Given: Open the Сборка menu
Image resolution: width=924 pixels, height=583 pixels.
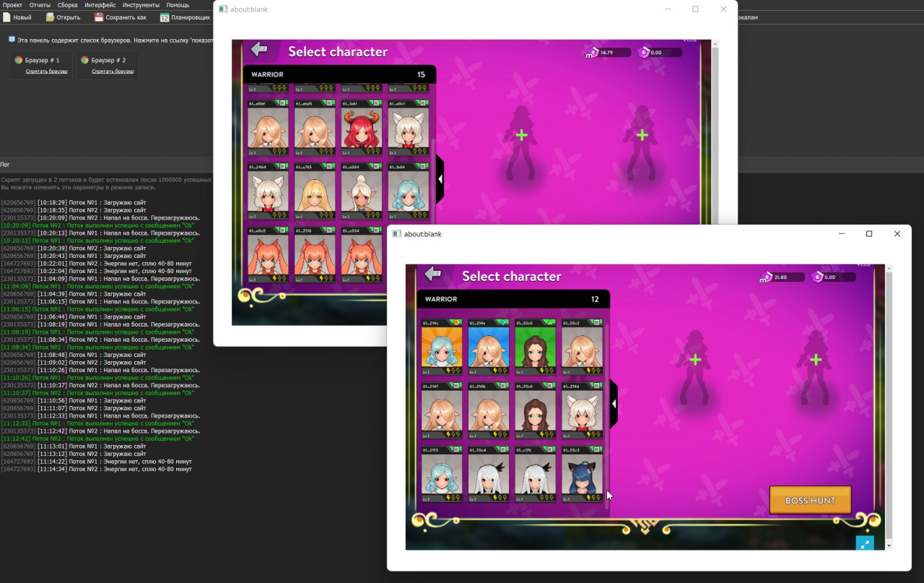Looking at the screenshot, I should [x=67, y=5].
